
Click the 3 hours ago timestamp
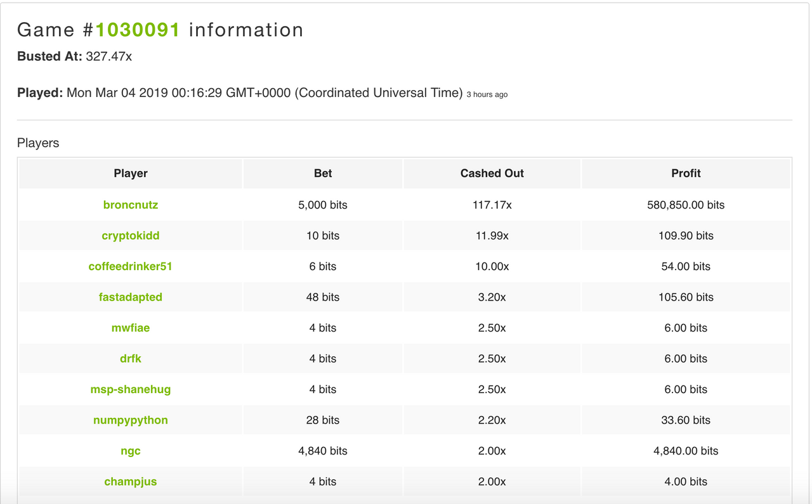(487, 94)
